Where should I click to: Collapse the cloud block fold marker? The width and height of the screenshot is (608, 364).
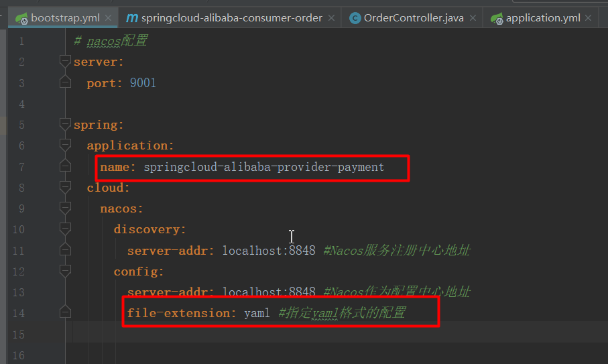(x=65, y=188)
